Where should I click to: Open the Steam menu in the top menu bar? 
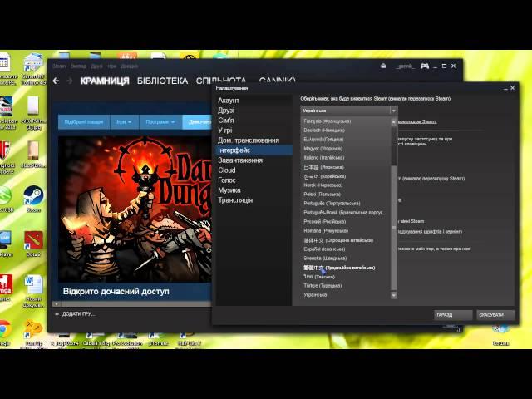59,66
